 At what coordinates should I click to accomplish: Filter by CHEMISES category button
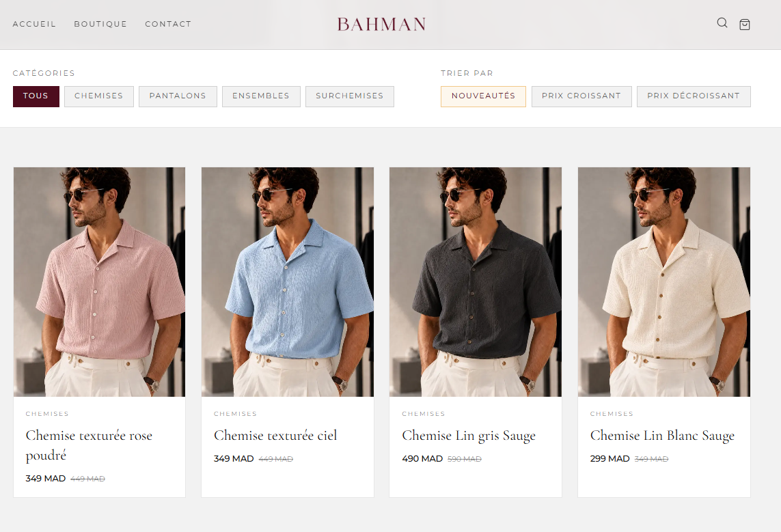click(x=98, y=96)
